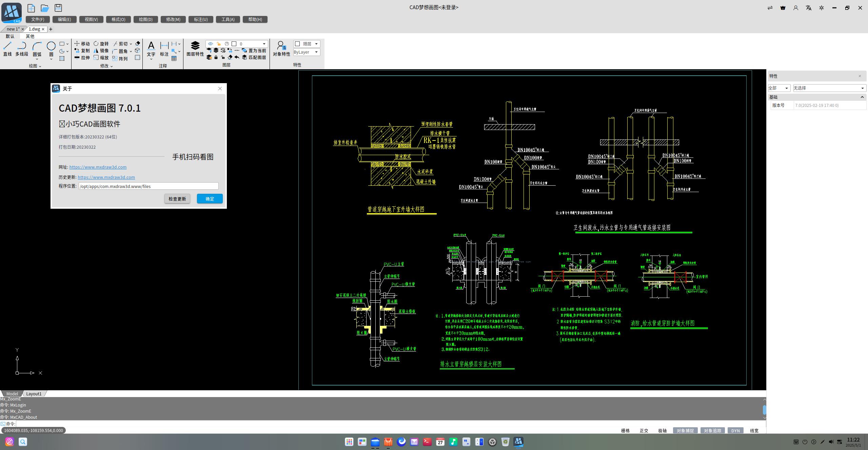Select the 直线 (Line) drawing tool
Screen dimensions: 868x450
tap(7, 49)
